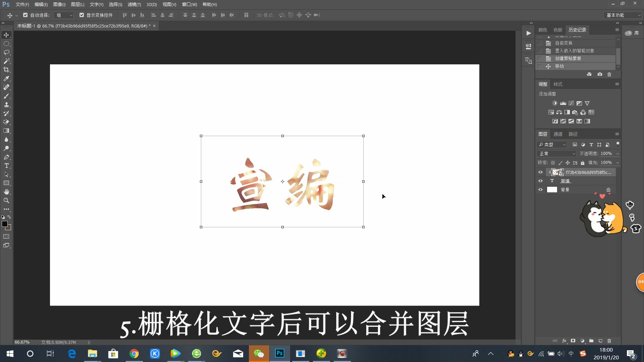Open the Photoshop history panel menu icon
644x362 pixels.
coord(617,29)
